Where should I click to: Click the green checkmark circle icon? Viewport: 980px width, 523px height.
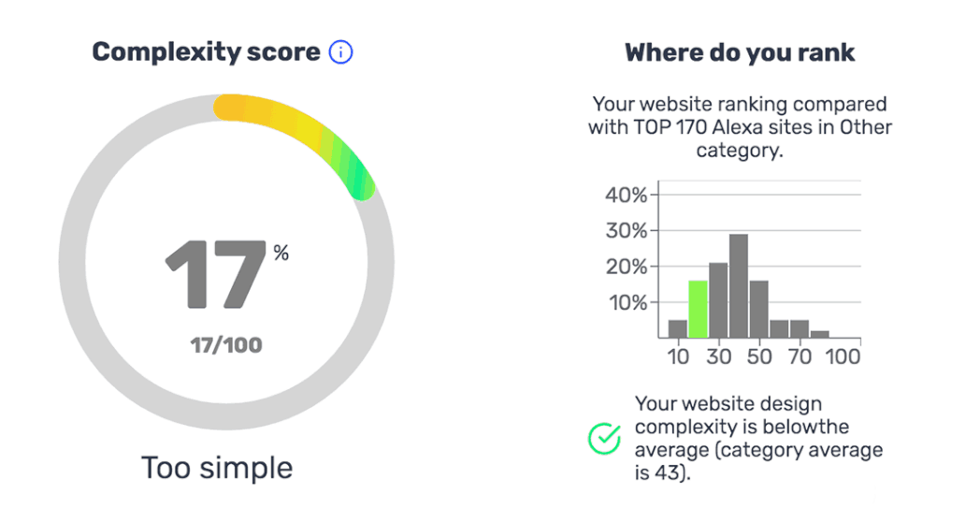pos(604,439)
